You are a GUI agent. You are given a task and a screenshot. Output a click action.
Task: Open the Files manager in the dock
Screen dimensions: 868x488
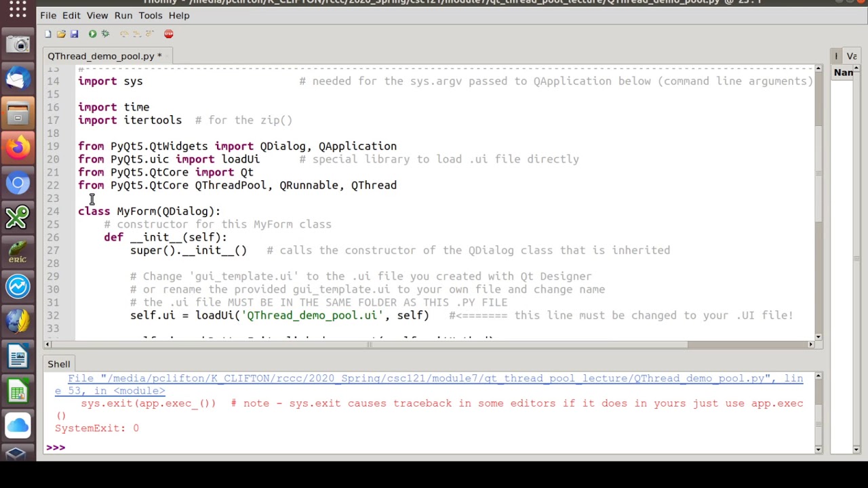point(18,113)
